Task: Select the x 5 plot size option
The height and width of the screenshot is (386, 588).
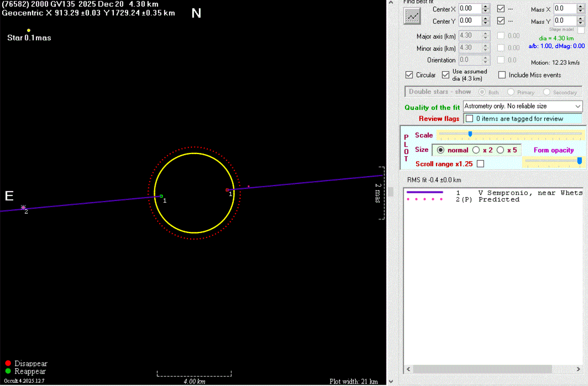Action: point(500,150)
